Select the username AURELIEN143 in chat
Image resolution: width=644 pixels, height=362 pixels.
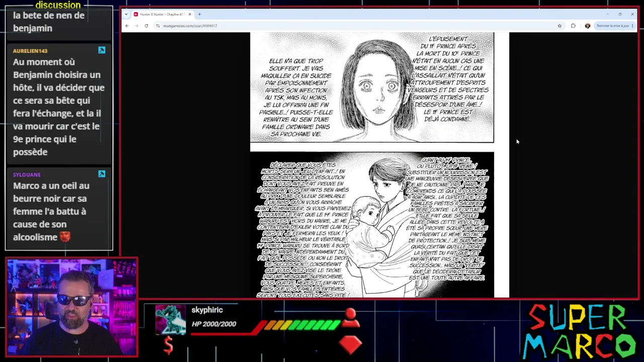click(30, 51)
